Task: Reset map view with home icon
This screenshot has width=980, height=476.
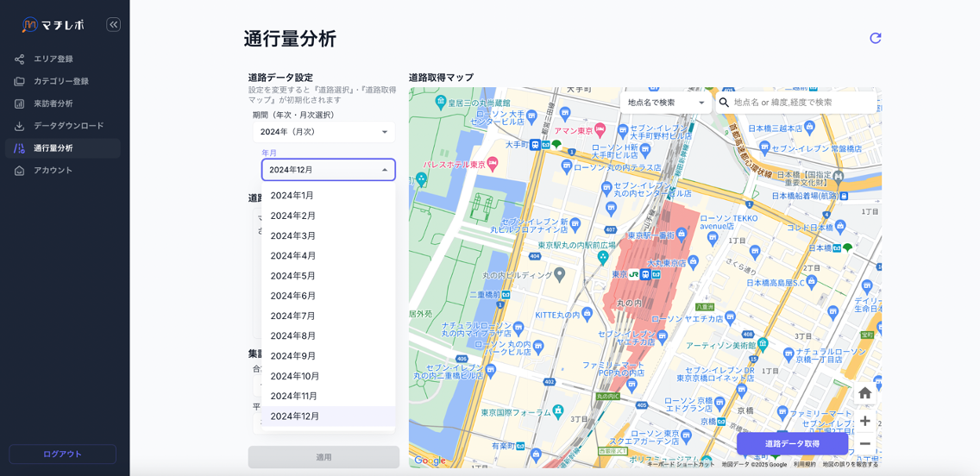Action: coord(865,393)
